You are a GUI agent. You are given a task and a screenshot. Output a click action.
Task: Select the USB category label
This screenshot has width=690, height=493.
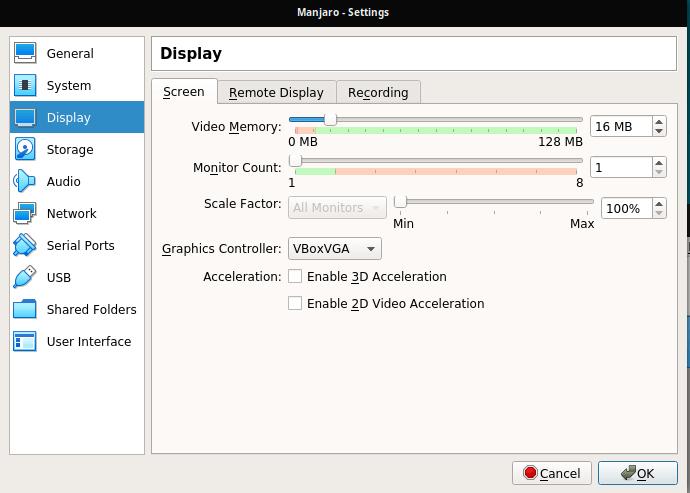(59, 277)
